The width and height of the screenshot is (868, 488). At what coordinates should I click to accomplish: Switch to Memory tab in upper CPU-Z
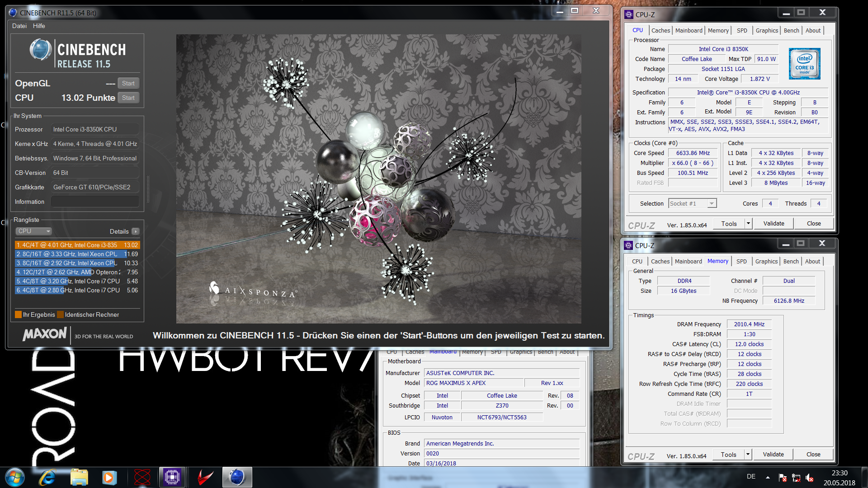(x=718, y=30)
